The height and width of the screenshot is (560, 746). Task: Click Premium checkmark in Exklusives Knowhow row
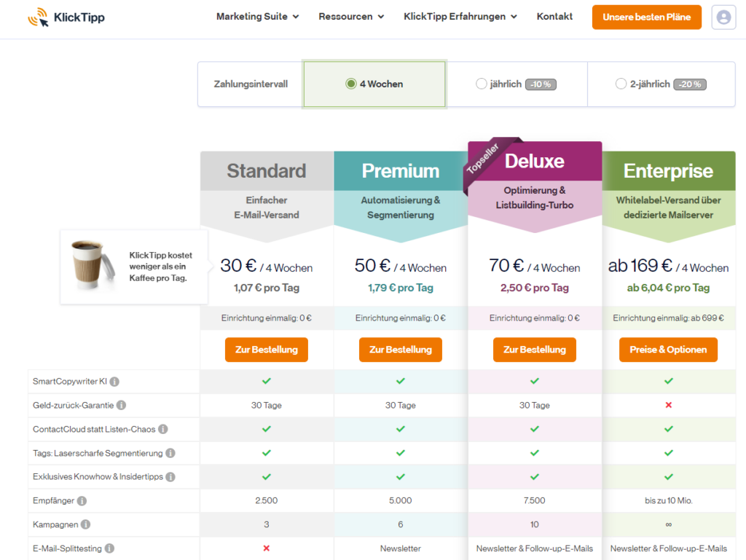click(x=401, y=477)
